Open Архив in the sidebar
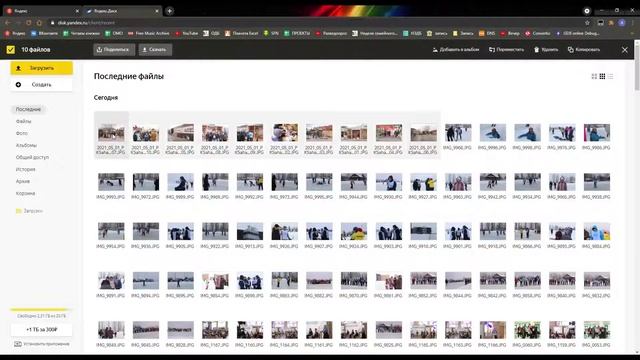 tap(23, 181)
